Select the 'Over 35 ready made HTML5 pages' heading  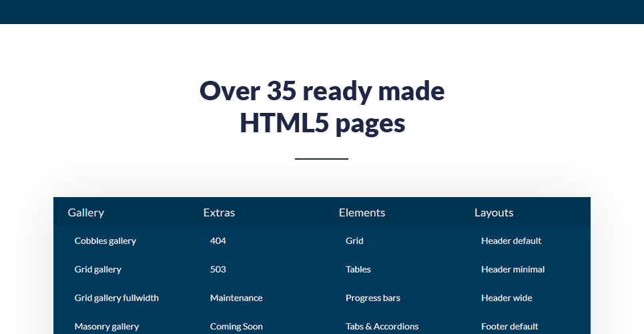pyautogui.click(x=322, y=107)
